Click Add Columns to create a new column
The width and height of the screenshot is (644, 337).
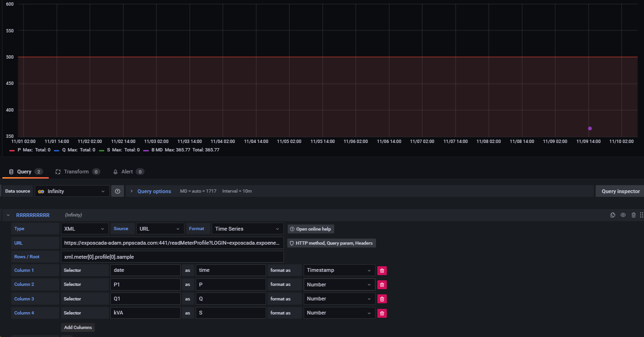click(78, 327)
